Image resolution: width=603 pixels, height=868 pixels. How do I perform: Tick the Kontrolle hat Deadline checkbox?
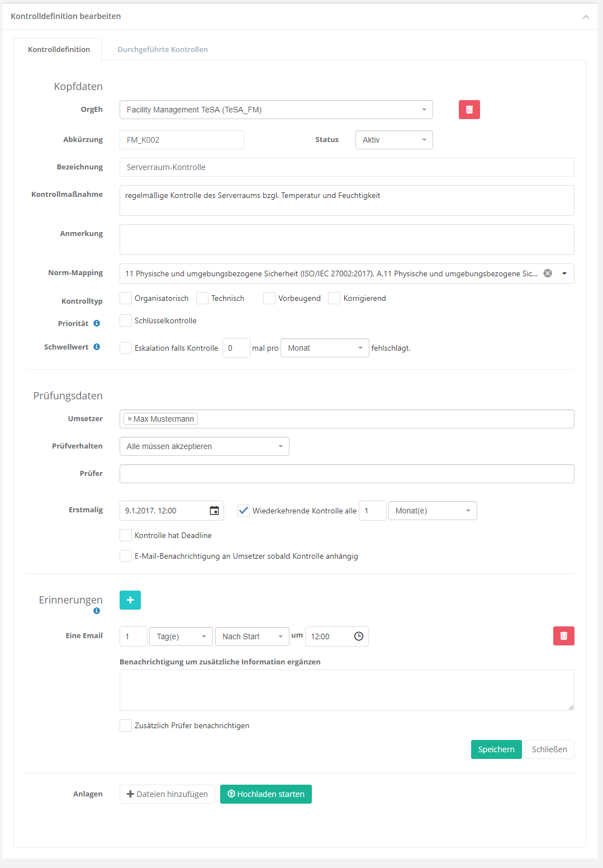coord(126,535)
